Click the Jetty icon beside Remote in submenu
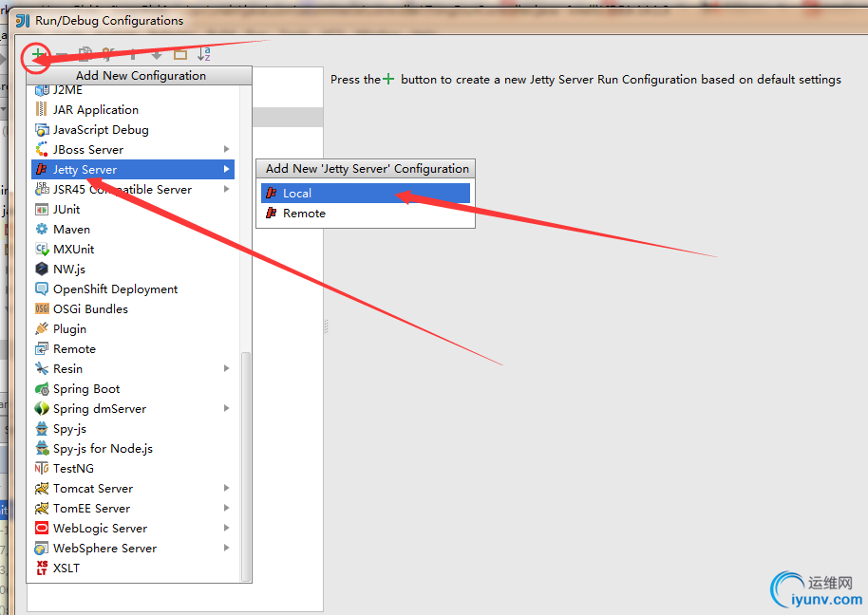The image size is (868, 615). (272, 213)
